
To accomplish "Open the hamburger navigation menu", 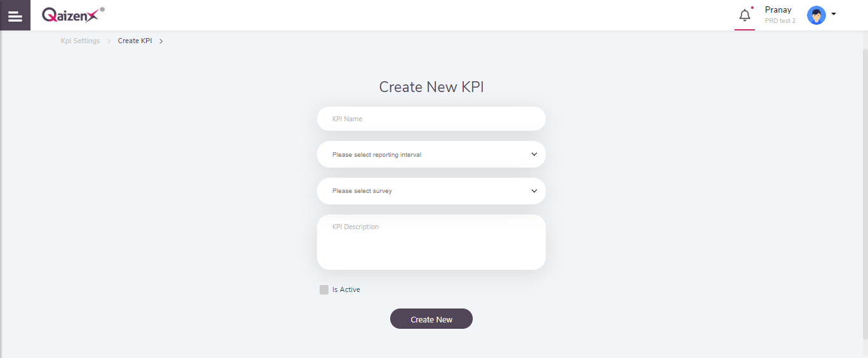I will point(15,15).
